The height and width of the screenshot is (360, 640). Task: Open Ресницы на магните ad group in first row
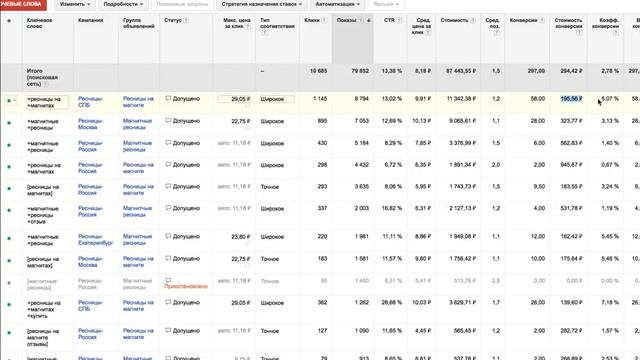(x=138, y=102)
